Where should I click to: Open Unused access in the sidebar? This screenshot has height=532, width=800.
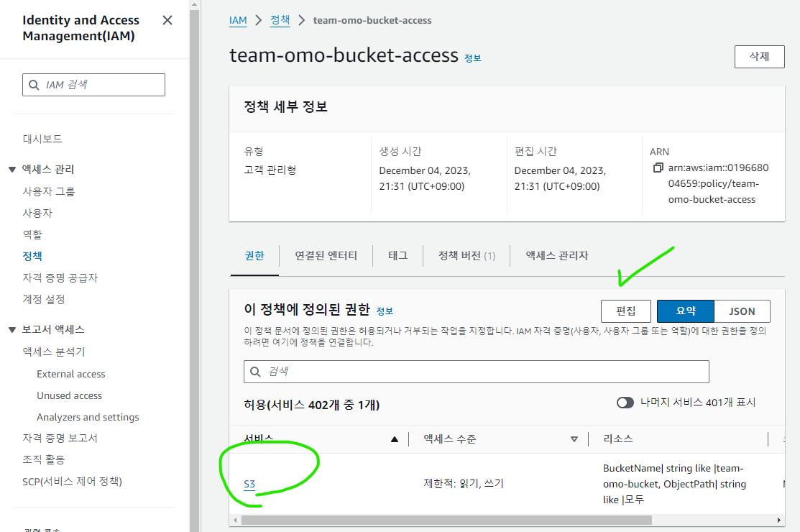(70, 395)
